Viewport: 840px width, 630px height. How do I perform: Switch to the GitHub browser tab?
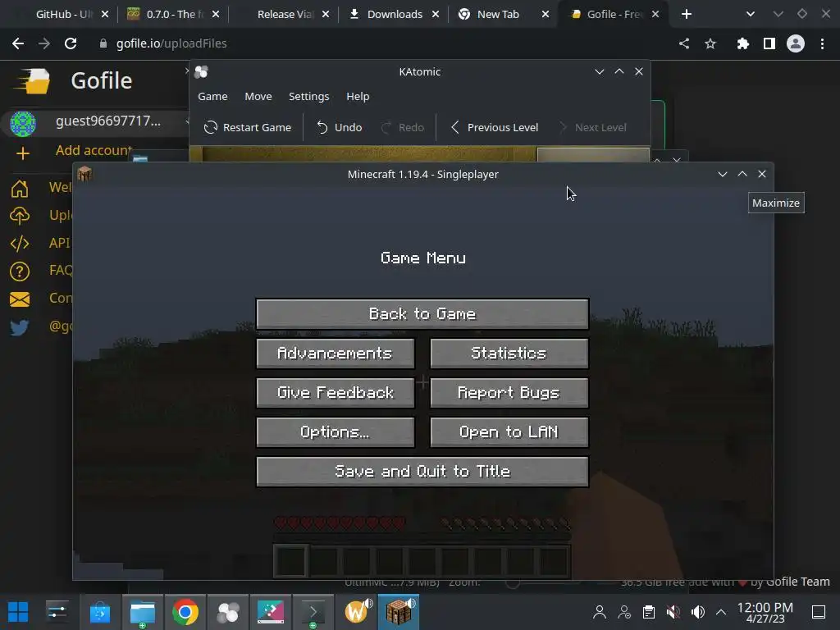[63, 15]
